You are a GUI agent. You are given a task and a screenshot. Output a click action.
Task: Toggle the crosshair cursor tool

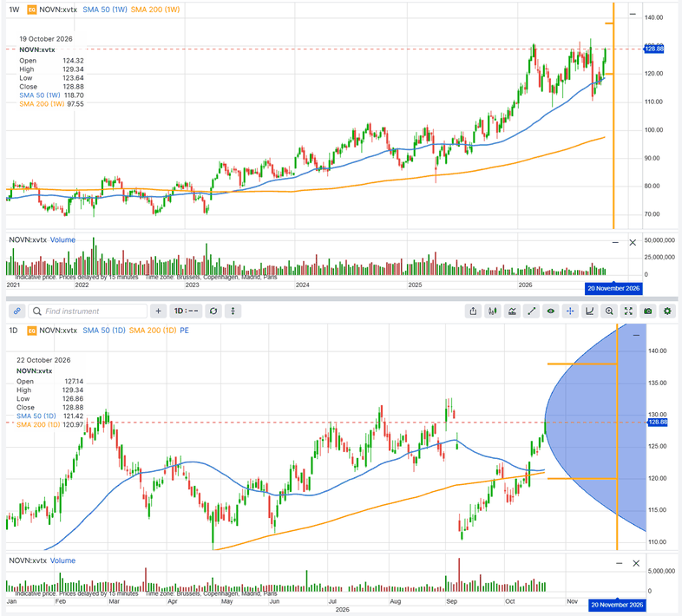(570, 311)
